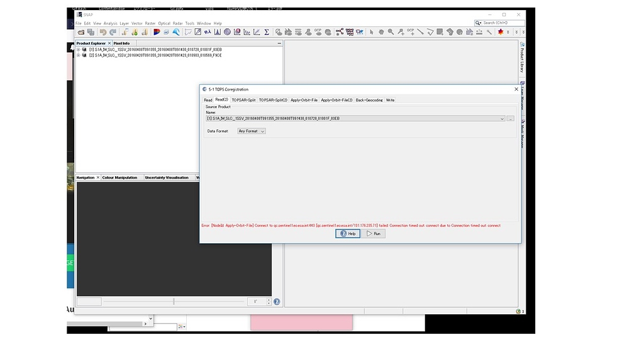
Task: Select the GCP manager toolbar icon
Action: (x=318, y=31)
